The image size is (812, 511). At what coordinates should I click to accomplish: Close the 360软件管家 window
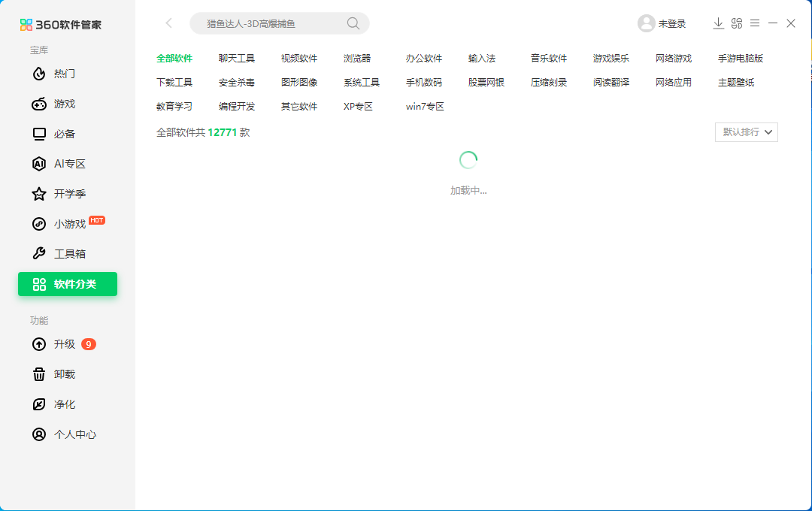(x=791, y=23)
